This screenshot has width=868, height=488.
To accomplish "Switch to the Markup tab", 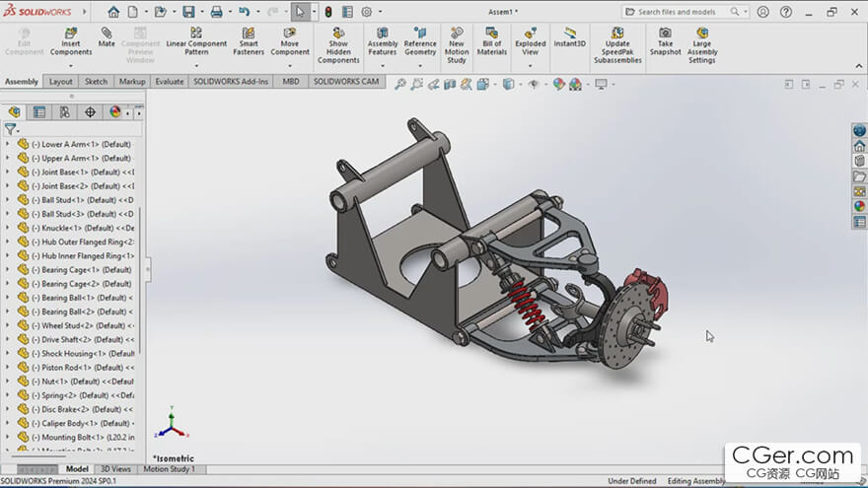I will (132, 81).
